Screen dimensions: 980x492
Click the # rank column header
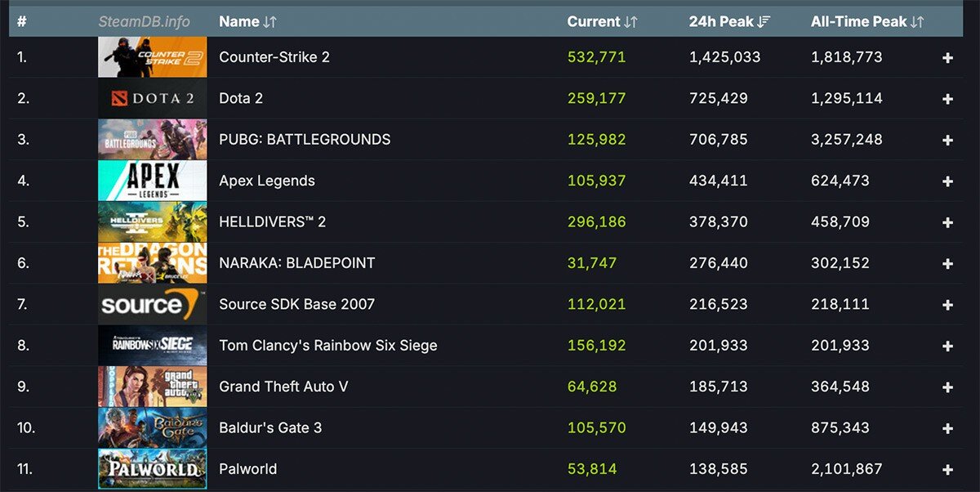click(x=22, y=22)
